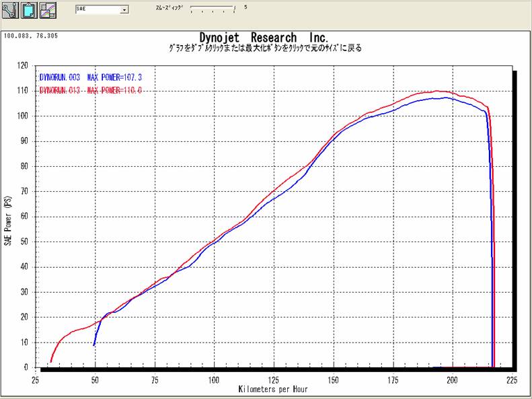Click the smoothing slider handle
532x399 pixels.
pos(235,9)
